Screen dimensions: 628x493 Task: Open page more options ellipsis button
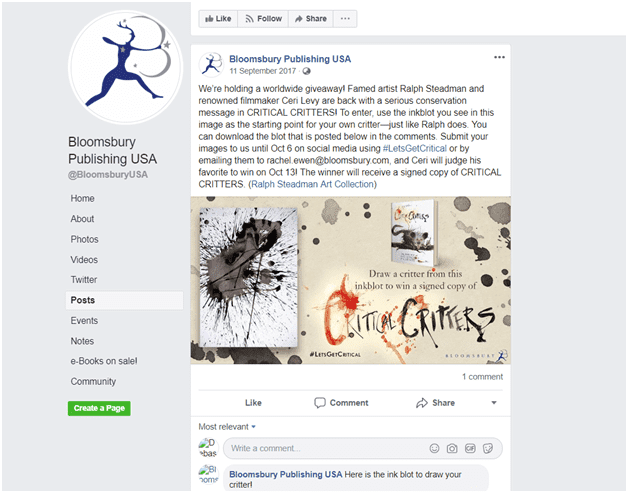(345, 19)
